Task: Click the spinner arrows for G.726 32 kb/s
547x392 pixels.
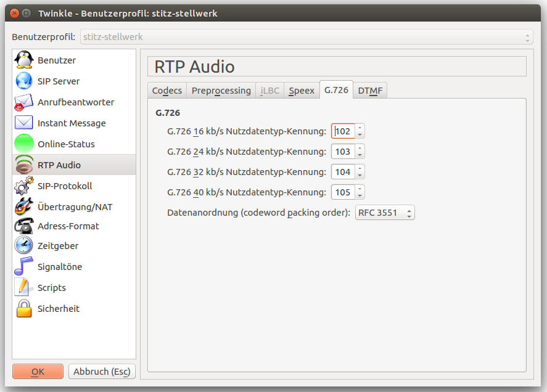Action: [360, 171]
